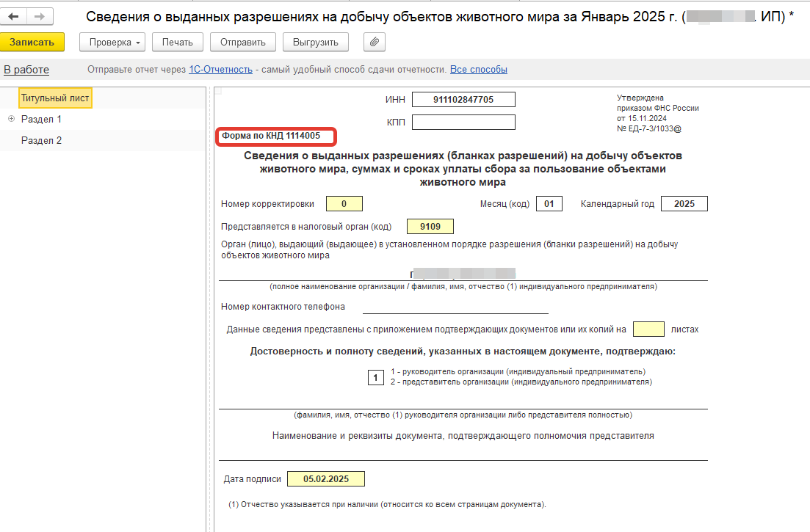The width and height of the screenshot is (810, 532).
Task: Click the Номер корректировки field
Action: pos(344,204)
